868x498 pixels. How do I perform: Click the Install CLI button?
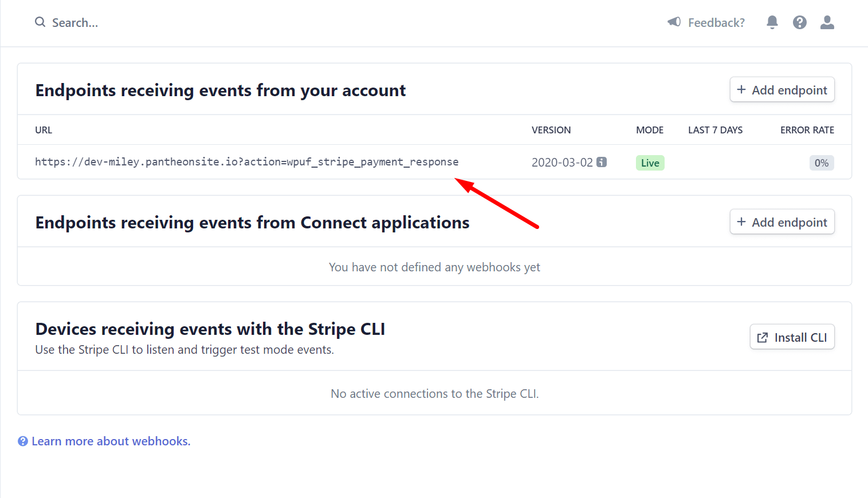[792, 337]
